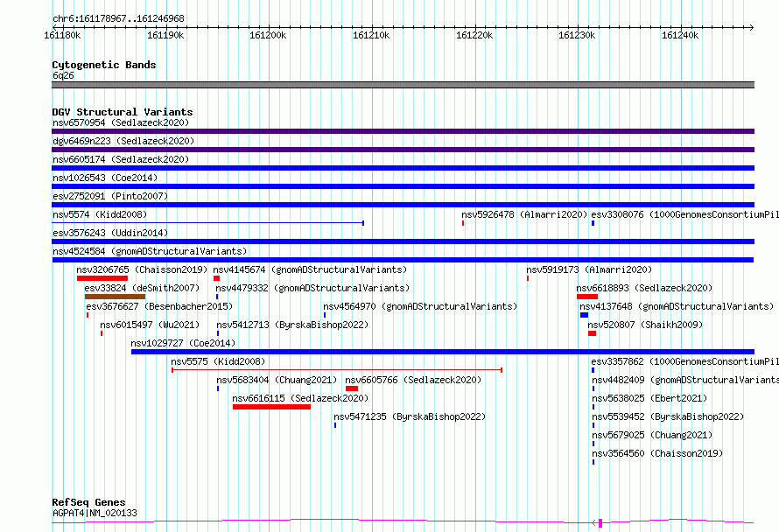Click the nsv5471235 (ByrskaBishop2022) label
779x532 pixels.
[410, 416]
